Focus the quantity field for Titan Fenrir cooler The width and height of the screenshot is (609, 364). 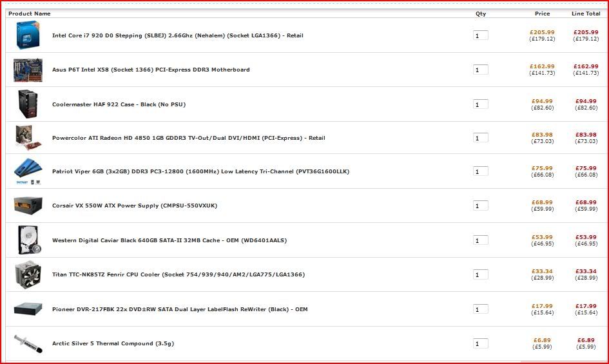point(481,274)
